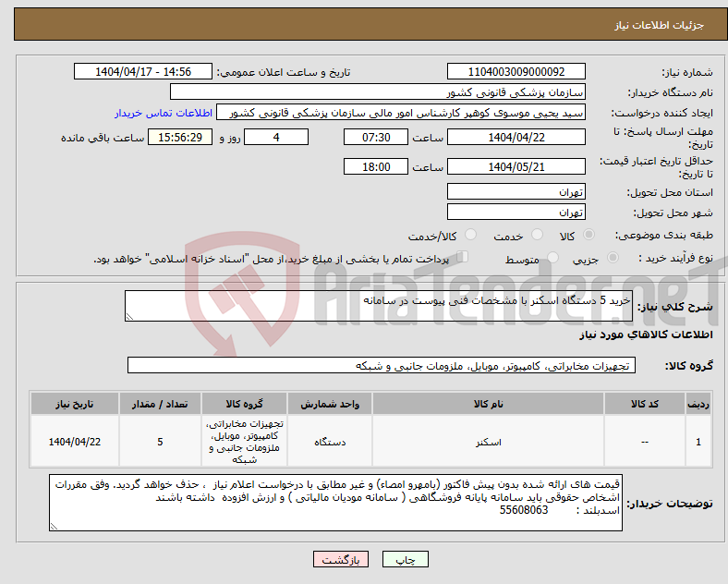The image size is (728, 584).
Task: Select the خدمت radio button
Action: tap(537, 235)
